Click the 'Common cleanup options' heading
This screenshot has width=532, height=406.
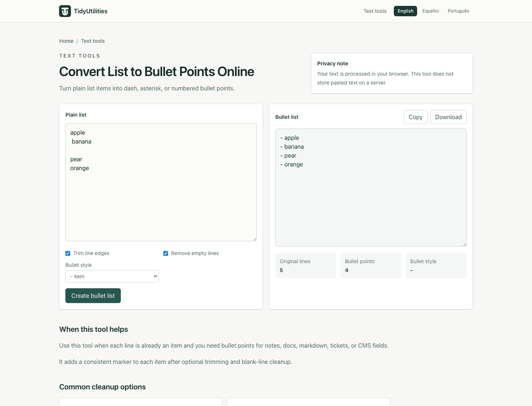coord(102,387)
